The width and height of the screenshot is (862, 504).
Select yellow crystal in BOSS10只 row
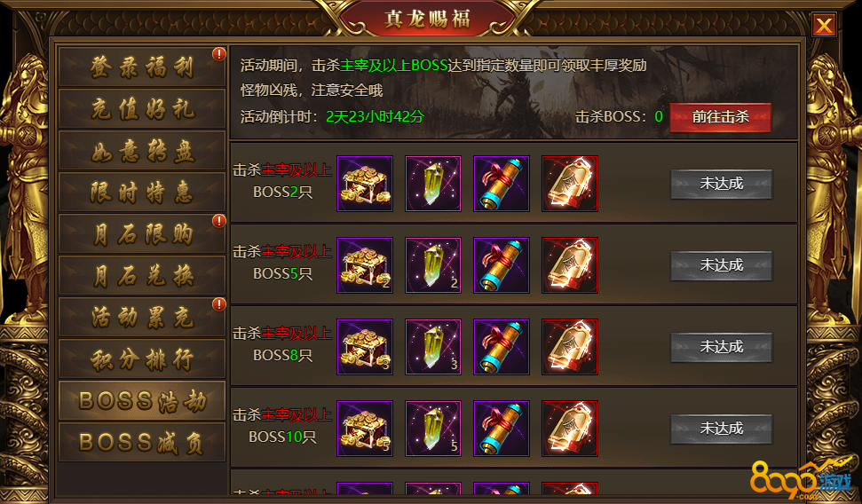(x=433, y=429)
